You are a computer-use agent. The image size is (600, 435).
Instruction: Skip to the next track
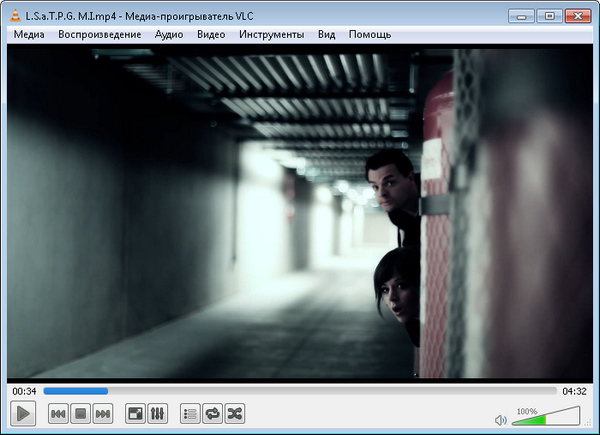pyautogui.click(x=103, y=413)
